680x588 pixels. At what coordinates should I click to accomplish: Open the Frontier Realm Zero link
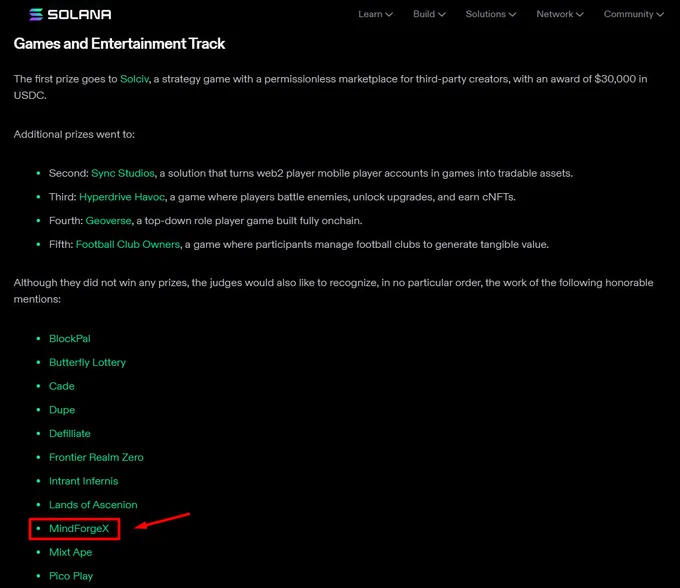[96, 457]
